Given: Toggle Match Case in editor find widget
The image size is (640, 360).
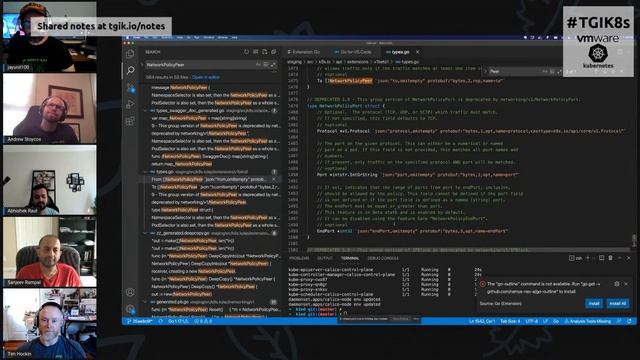Looking at the screenshot, I should pyautogui.click(x=545, y=71).
